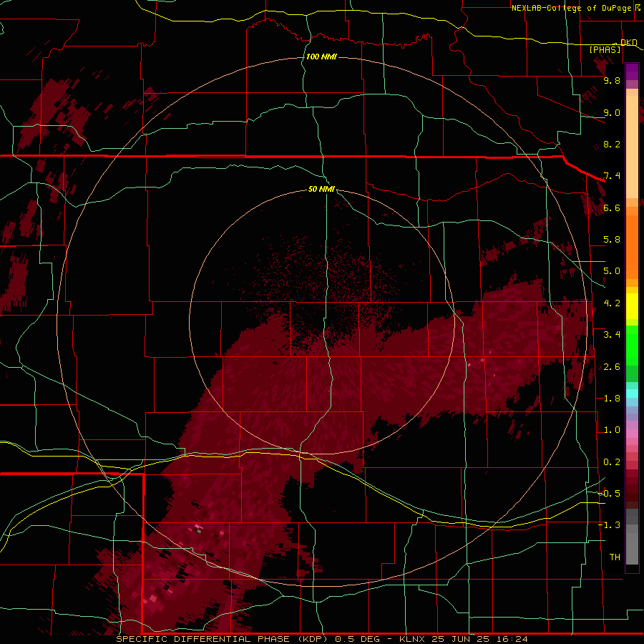This screenshot has width=644, height=644.
Task: Select the large peach segment of color bar
Action: (632, 147)
